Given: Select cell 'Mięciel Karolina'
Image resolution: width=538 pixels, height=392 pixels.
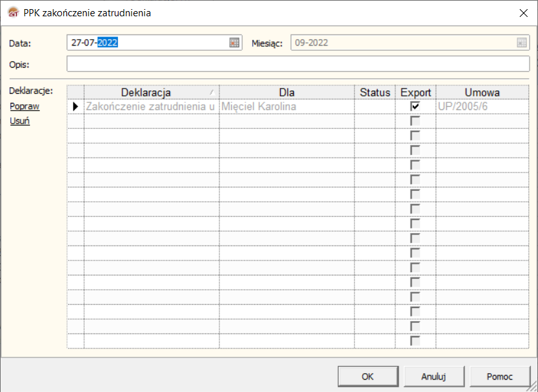Looking at the screenshot, I should pos(287,107).
